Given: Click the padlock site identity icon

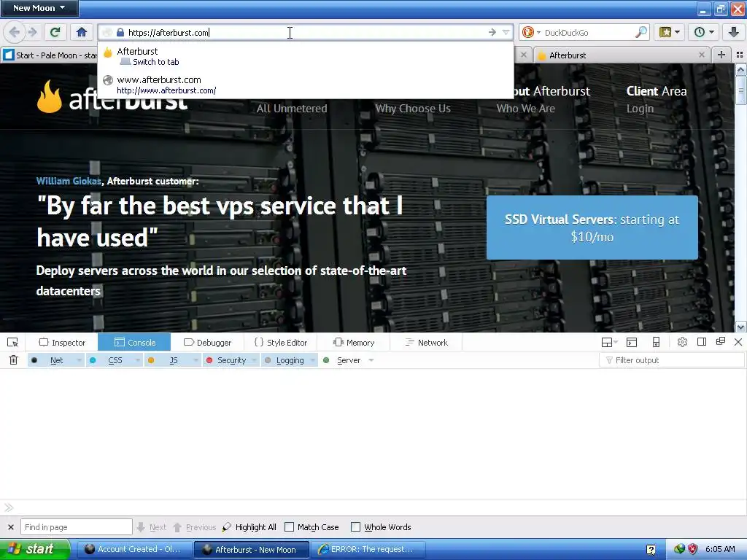Looking at the screenshot, I should tap(120, 32).
